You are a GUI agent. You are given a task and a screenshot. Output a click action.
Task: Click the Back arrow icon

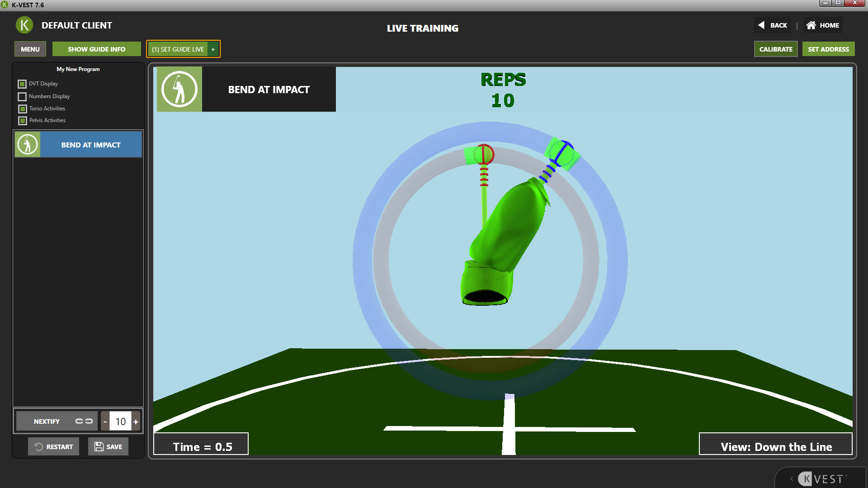click(761, 25)
